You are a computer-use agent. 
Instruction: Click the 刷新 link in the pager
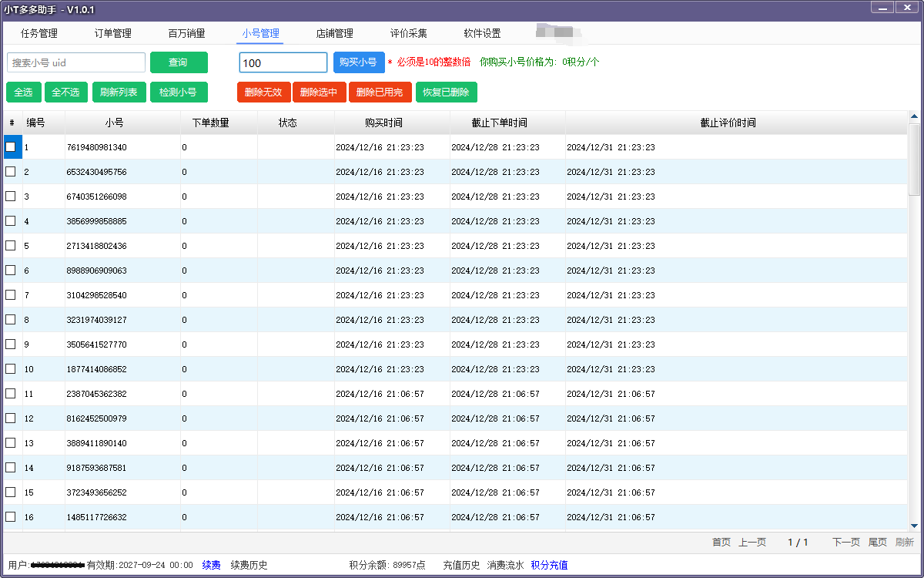[905, 543]
